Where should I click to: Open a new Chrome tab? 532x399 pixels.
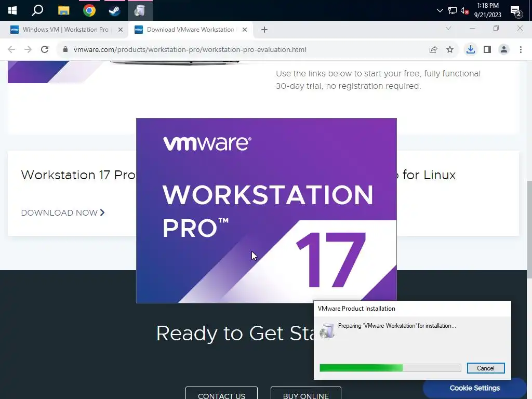click(264, 30)
